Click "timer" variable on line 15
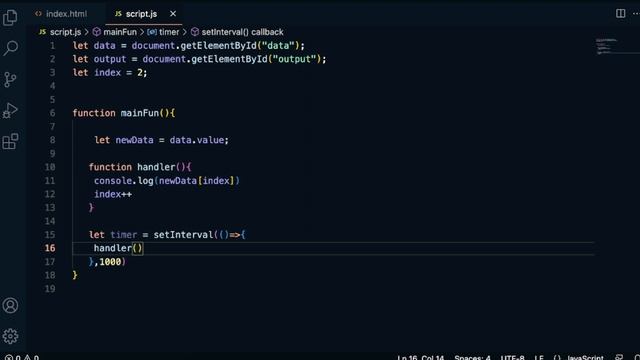This screenshot has height=360, width=640. coord(124,235)
